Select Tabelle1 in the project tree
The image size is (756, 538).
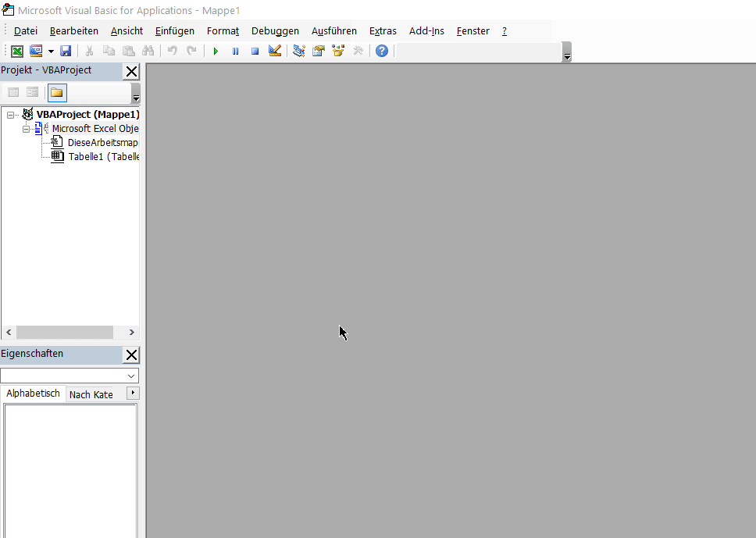(103, 157)
